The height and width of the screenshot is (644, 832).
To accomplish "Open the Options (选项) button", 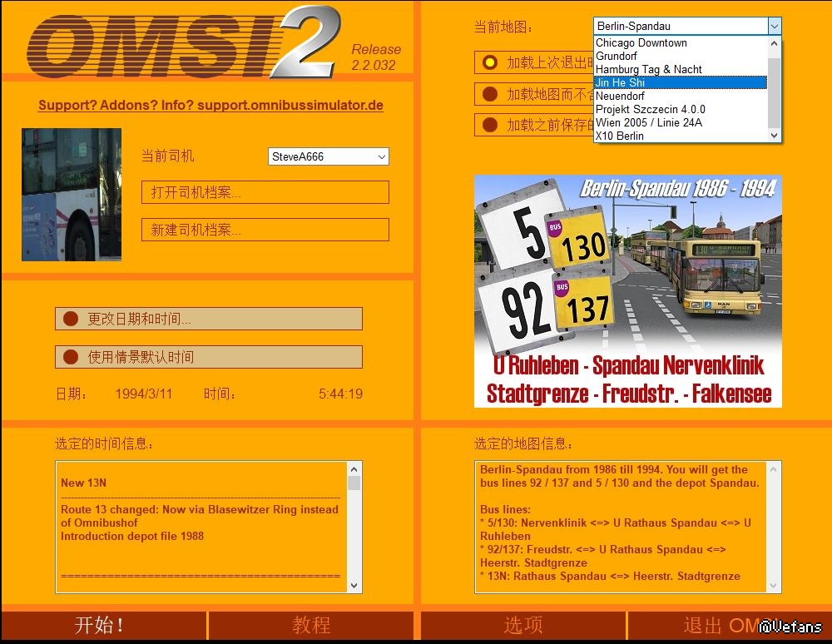I will [523, 626].
